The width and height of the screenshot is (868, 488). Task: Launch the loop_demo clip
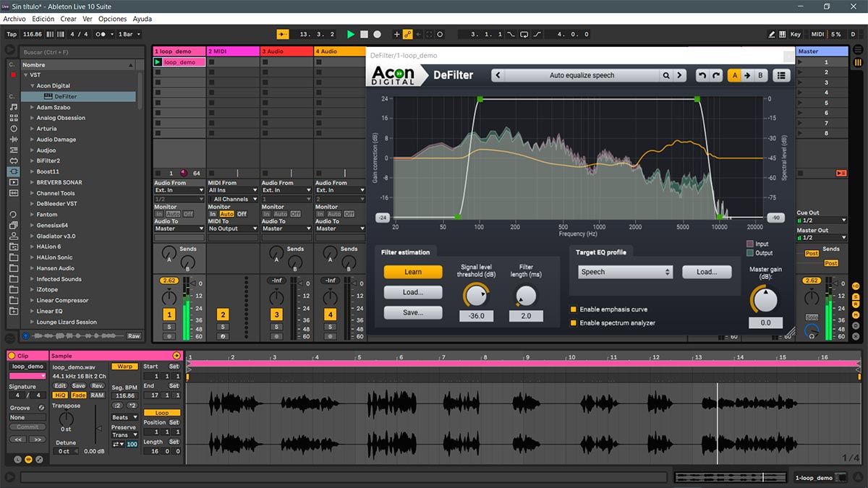(x=158, y=62)
